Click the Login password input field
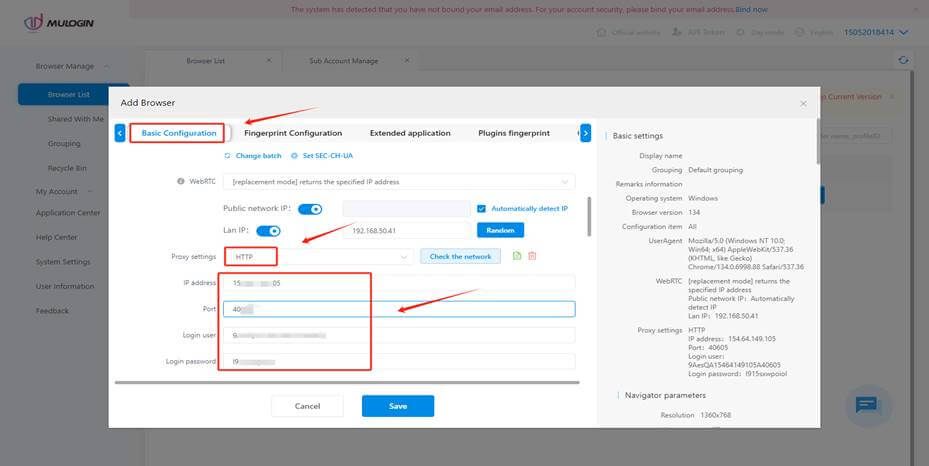 click(x=399, y=361)
